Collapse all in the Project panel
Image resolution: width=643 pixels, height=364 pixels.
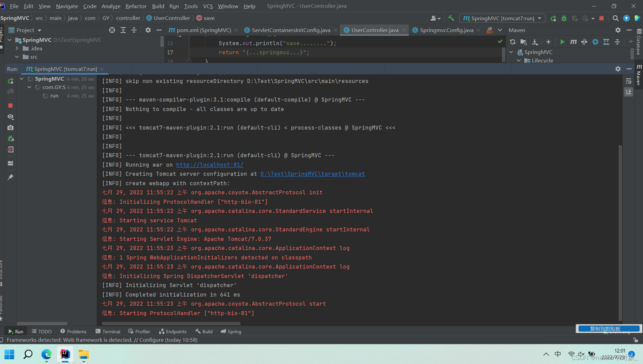134,30
